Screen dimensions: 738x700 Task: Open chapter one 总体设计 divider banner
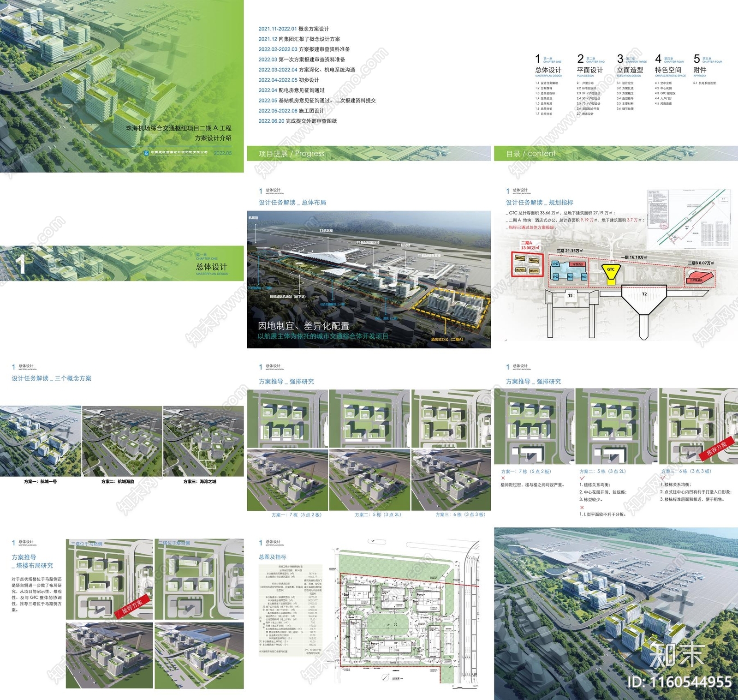pyautogui.click(x=122, y=263)
